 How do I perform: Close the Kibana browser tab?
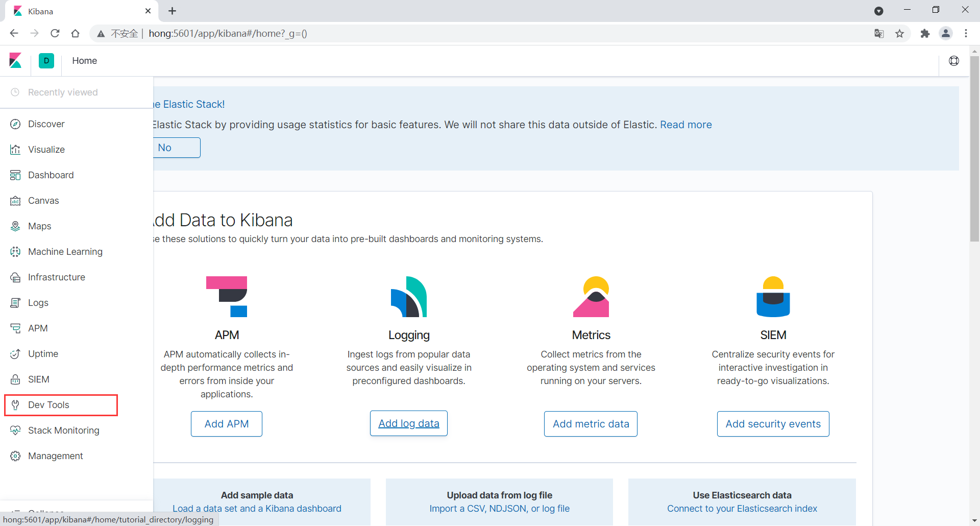(x=148, y=11)
